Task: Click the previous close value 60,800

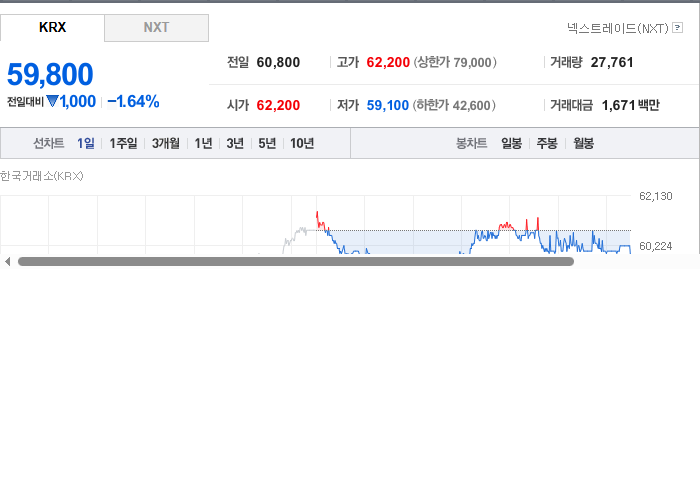Action: pos(278,62)
